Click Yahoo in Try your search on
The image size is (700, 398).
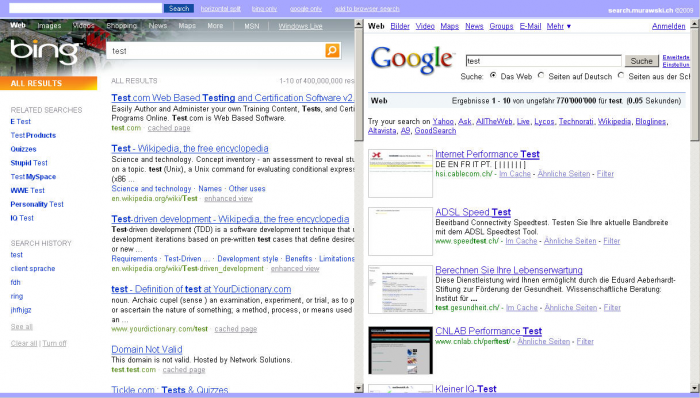pyautogui.click(x=443, y=121)
